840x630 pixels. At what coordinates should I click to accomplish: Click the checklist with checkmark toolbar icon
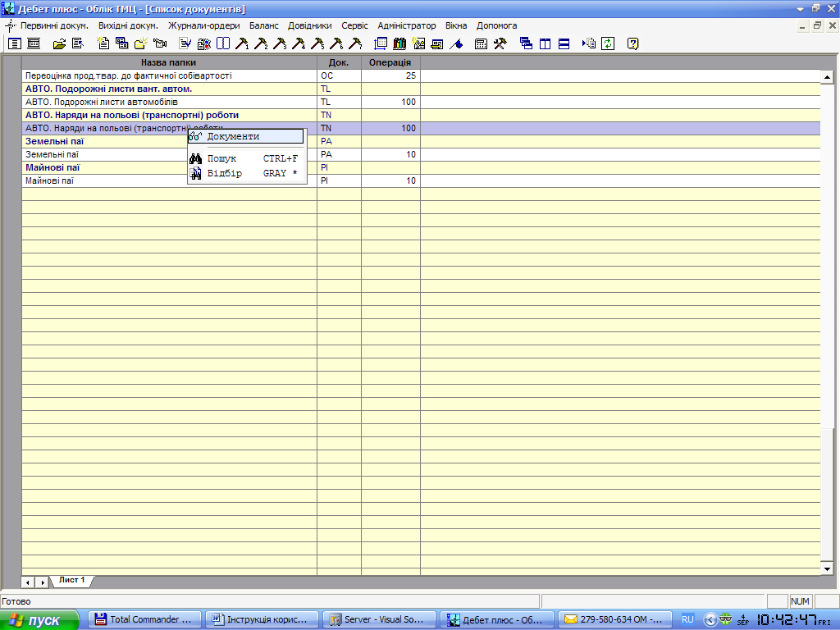[x=185, y=44]
